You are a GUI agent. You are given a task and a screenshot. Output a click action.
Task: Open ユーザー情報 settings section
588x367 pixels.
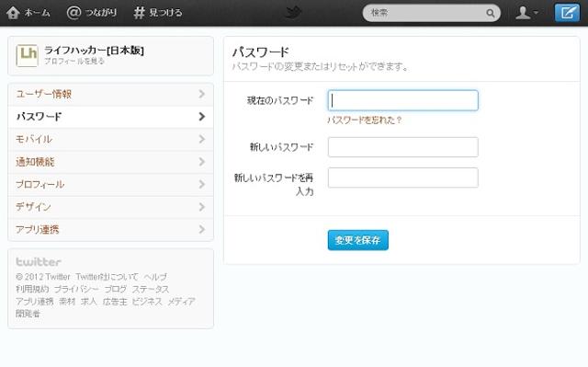tap(110, 94)
